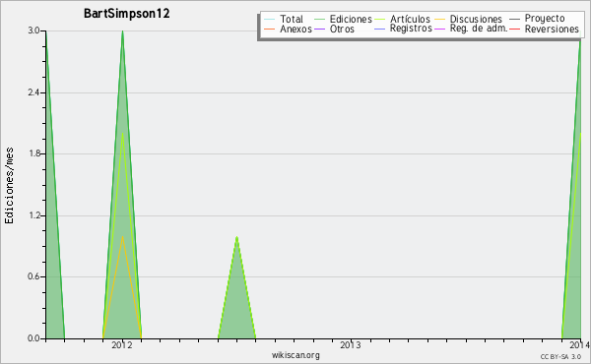Click the chart title BartSimpson12
The height and width of the screenshot is (364, 591).
[x=127, y=14]
